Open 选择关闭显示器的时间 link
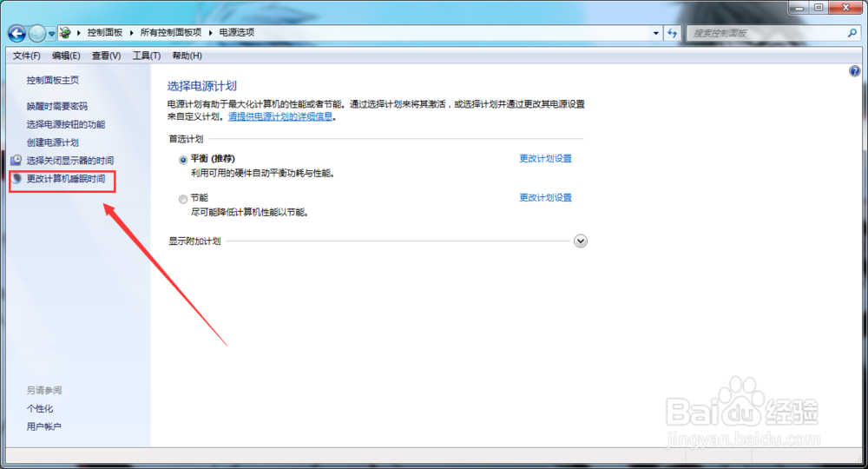Viewport: 868px width, 469px height. point(70,161)
